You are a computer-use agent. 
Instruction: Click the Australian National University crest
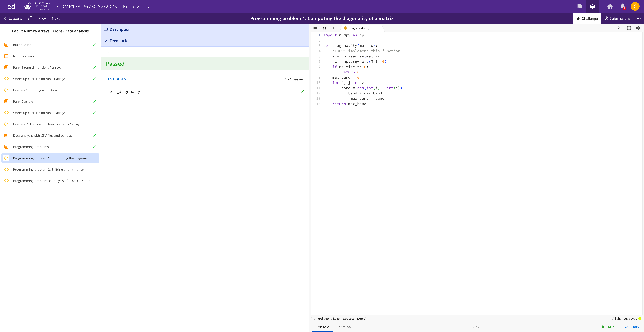point(28,6)
